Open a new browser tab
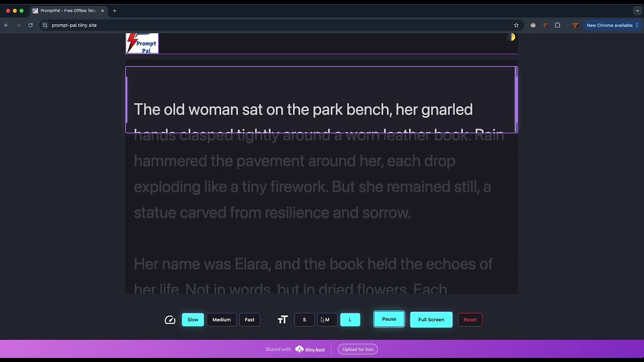This screenshot has height=362, width=644. pos(114,10)
